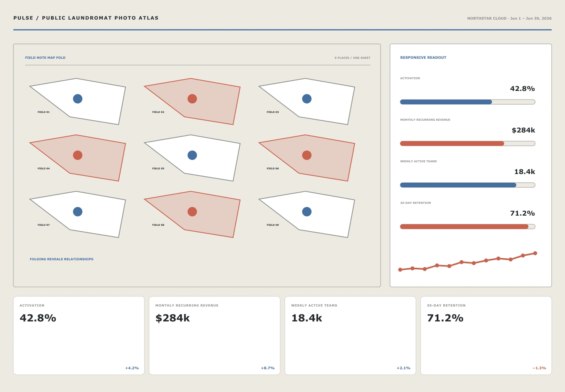The image size is (565, 392).
Task: Select the blue dot in Field 05
Action: (192, 155)
